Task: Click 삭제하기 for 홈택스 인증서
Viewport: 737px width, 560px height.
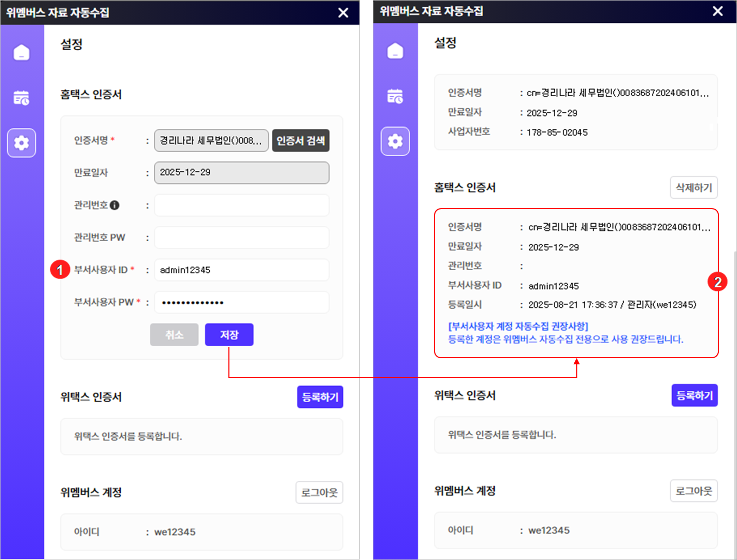Action: [694, 187]
